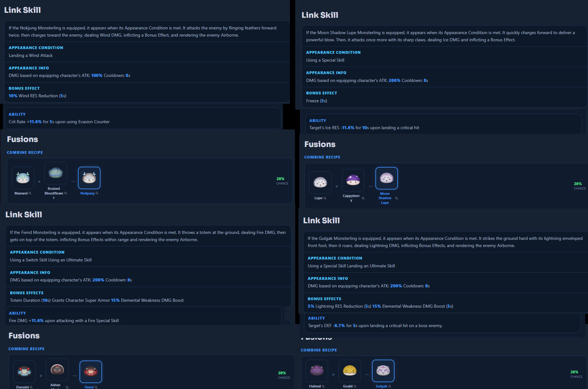Image resolution: width=588 pixels, height=389 pixels.
Task: Select the Crit Rate +11.6% ability text
Action: pyautogui.click(x=59, y=122)
